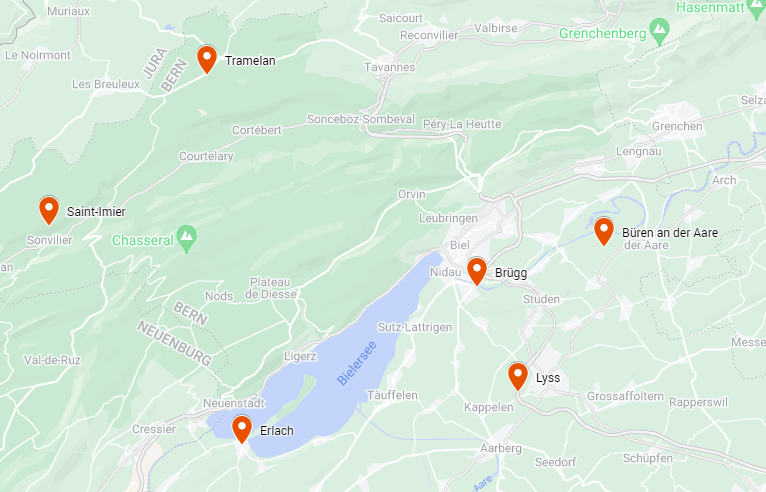Select the Grenchenberg mountain icon
The image size is (766, 492).
pos(660,32)
